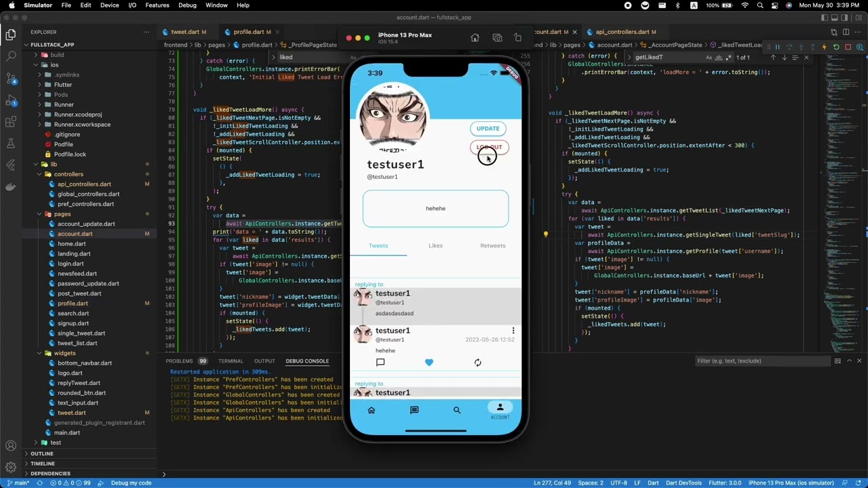This screenshot has height=488, width=868.
Task: Open three-dot menu on testuser1 tweet
Action: tap(513, 331)
